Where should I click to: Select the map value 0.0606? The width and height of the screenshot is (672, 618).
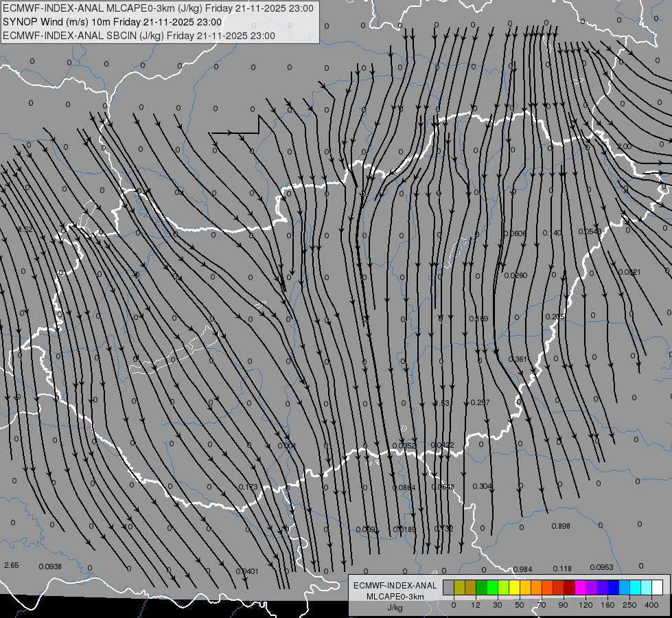coord(515,233)
